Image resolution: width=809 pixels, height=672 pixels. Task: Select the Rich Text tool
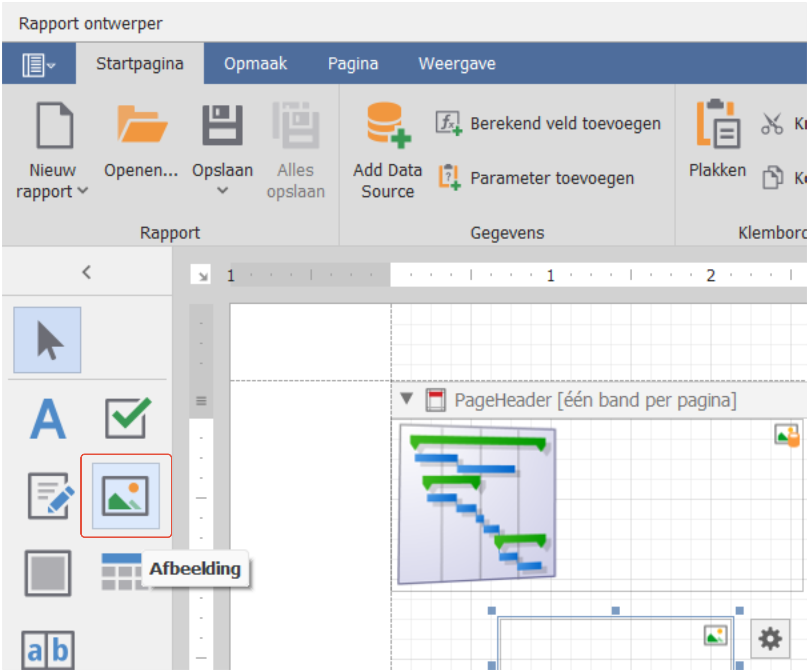(x=49, y=496)
